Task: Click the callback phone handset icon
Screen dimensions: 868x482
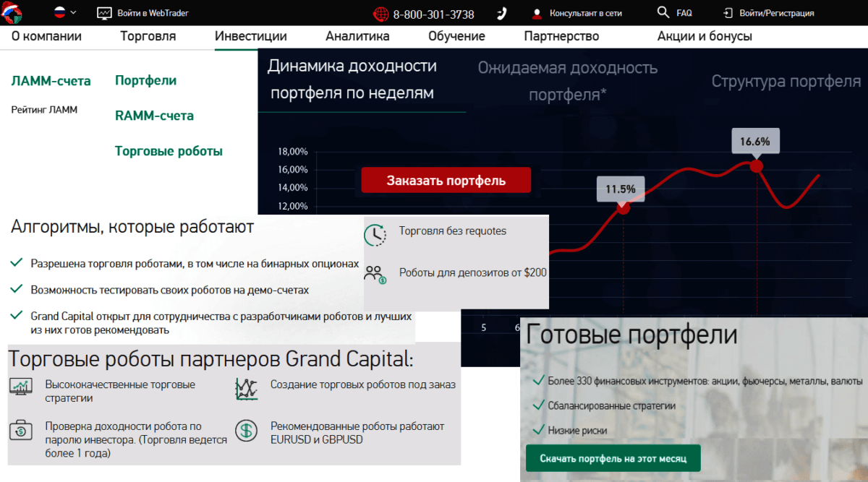Action: click(x=502, y=13)
